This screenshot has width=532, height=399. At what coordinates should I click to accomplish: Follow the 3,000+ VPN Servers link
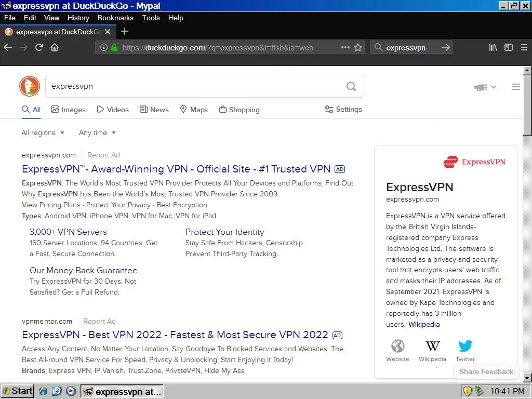(68, 232)
